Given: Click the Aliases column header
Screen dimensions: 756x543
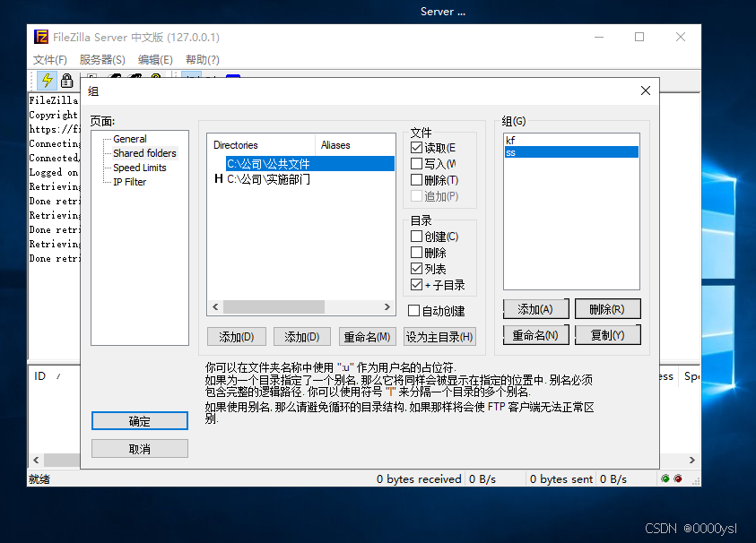Looking at the screenshot, I should (355, 145).
